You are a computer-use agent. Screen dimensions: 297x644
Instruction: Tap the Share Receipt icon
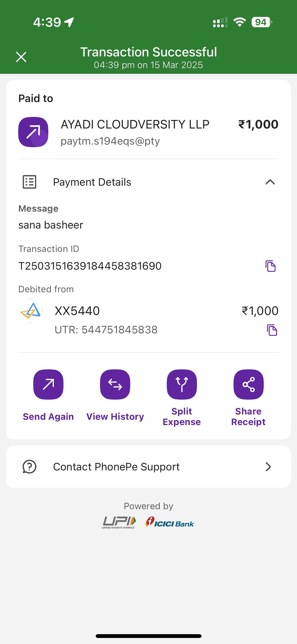(248, 384)
